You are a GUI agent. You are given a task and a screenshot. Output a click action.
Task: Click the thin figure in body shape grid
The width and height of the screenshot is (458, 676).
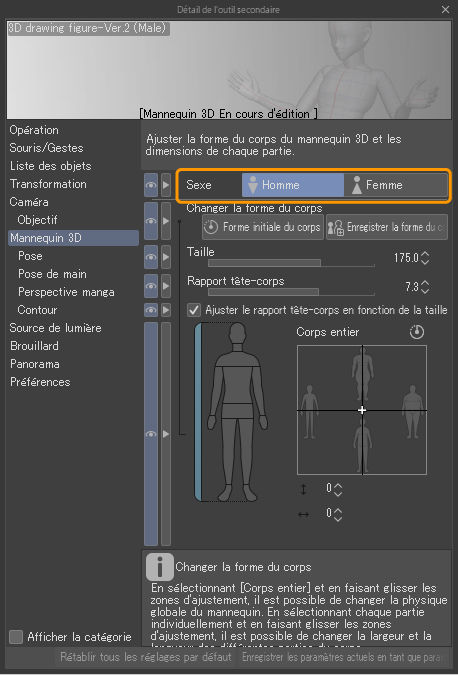310,412
